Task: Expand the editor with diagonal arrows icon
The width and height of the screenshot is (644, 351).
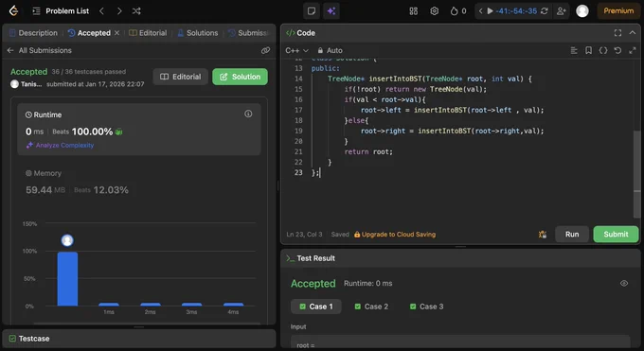Action: pos(633,50)
